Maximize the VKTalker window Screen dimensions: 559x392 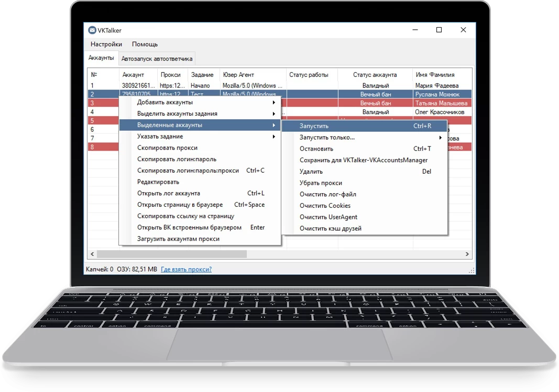(439, 30)
